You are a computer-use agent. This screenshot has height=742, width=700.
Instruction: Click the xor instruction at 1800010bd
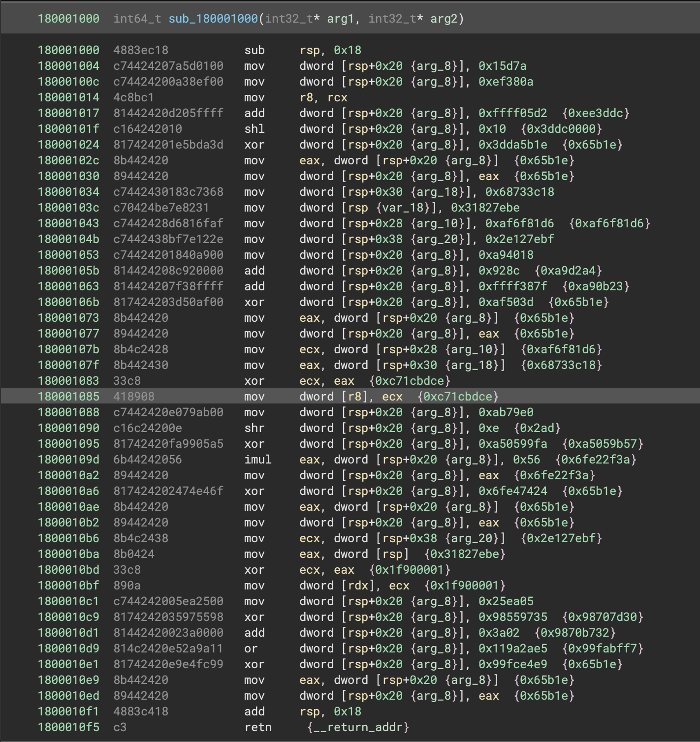point(255,570)
